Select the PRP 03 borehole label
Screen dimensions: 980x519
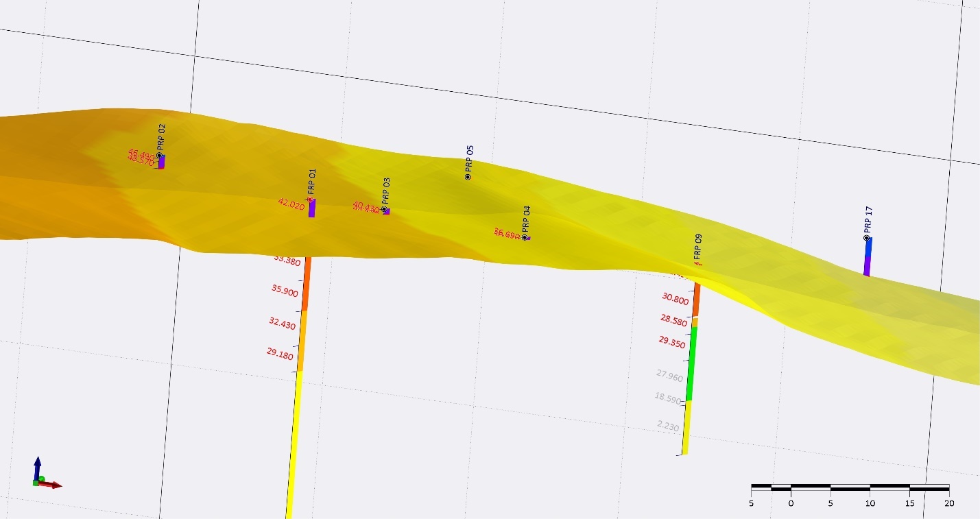(x=386, y=191)
